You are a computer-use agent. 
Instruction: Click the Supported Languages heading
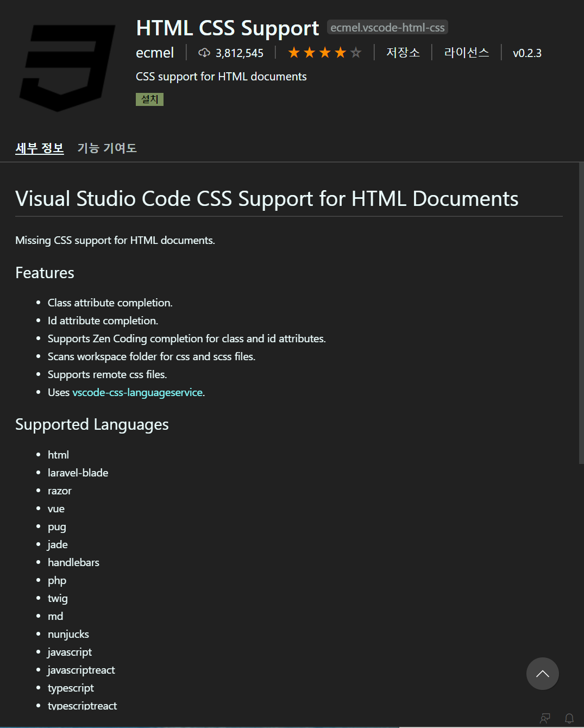coord(92,424)
